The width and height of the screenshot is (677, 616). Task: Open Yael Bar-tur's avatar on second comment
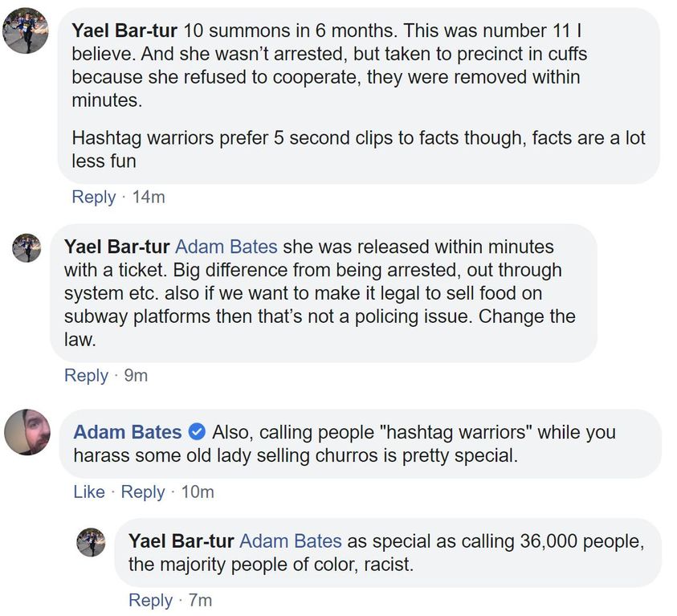[27, 248]
